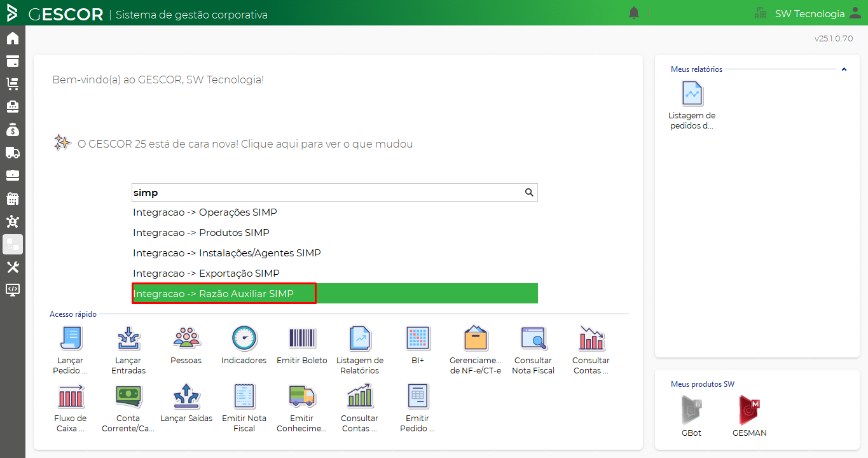868x458 pixels.
Task: Click the GESCOR 25 what's new link
Action: 245,144
